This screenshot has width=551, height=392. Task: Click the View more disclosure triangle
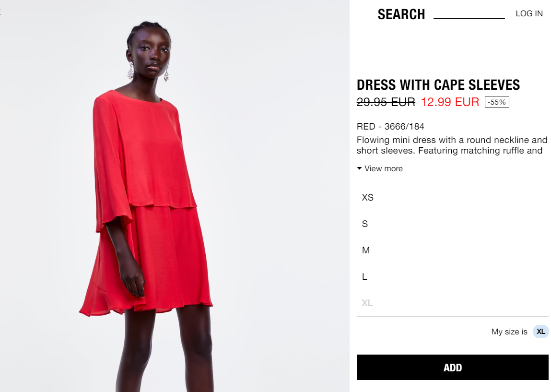(359, 168)
